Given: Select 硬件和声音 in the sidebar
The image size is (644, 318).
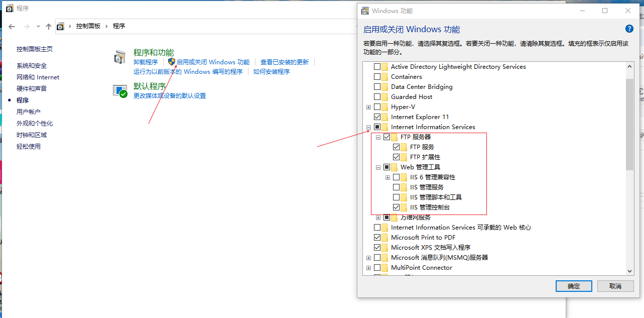Looking at the screenshot, I should pyautogui.click(x=32, y=88).
